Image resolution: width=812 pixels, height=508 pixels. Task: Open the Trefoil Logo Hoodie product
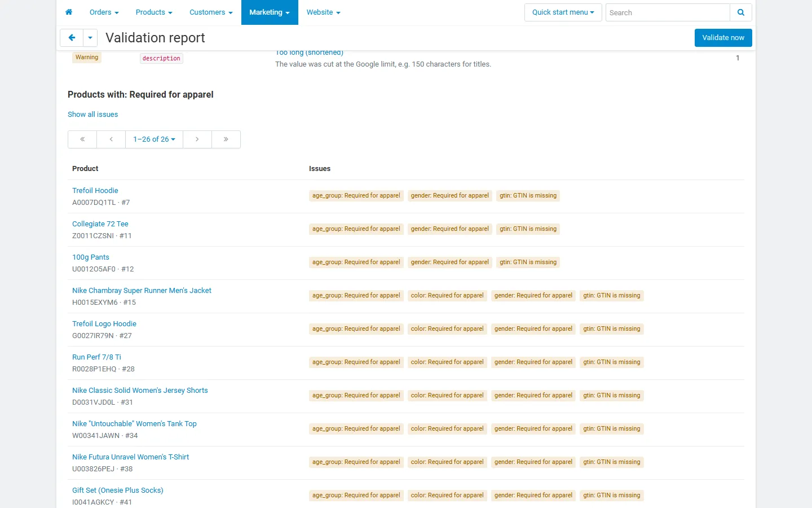(x=104, y=324)
